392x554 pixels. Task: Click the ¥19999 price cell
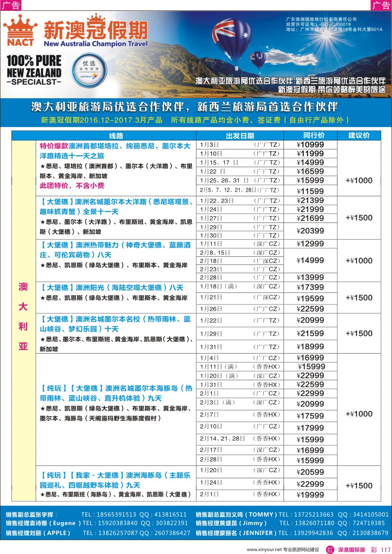tap(310, 495)
